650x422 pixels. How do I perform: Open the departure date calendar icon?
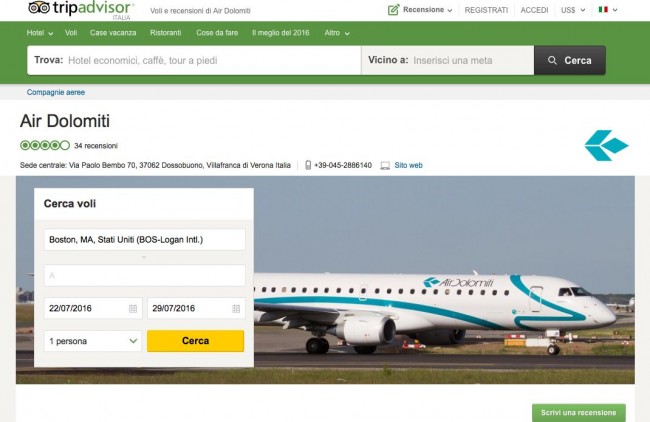pyautogui.click(x=133, y=308)
